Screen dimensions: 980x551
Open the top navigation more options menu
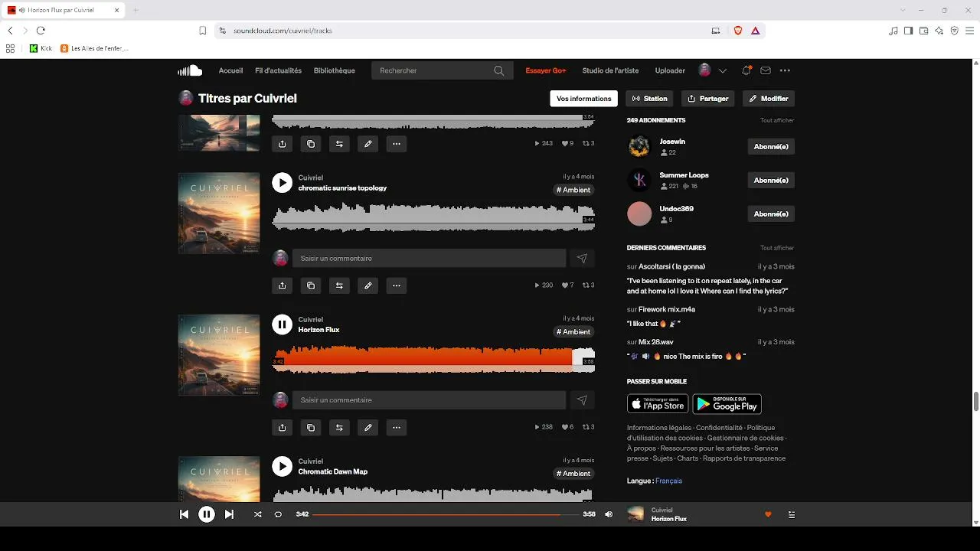click(x=785, y=70)
